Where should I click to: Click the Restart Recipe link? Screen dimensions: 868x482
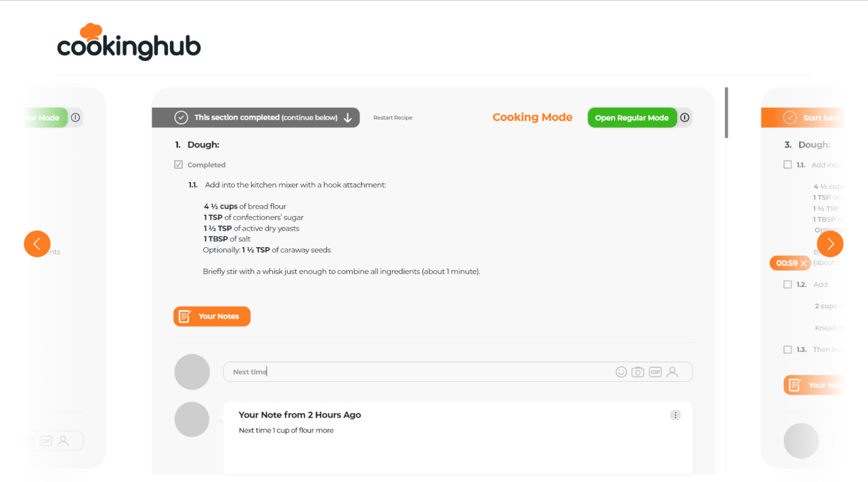click(x=392, y=118)
